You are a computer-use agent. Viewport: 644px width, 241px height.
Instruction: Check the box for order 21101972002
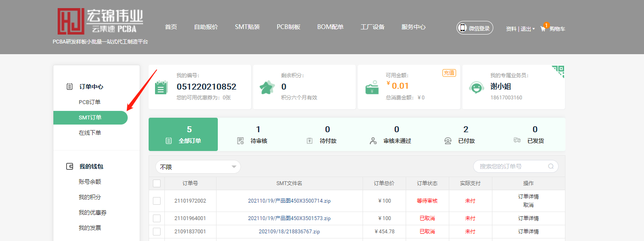[157, 201]
